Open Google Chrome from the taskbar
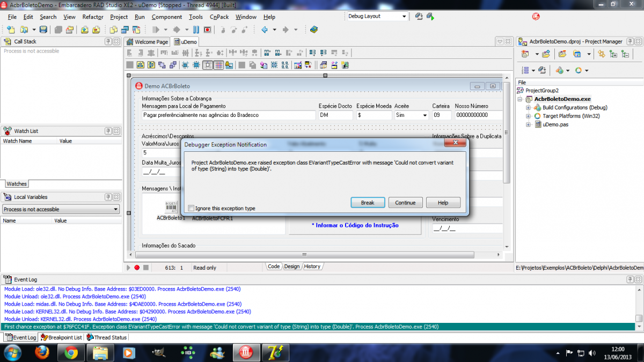 point(71,352)
